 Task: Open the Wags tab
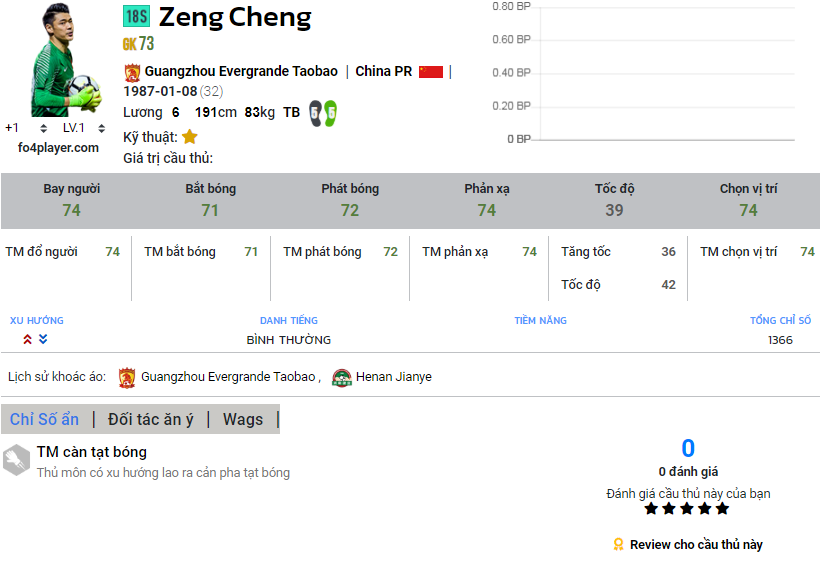click(243, 420)
